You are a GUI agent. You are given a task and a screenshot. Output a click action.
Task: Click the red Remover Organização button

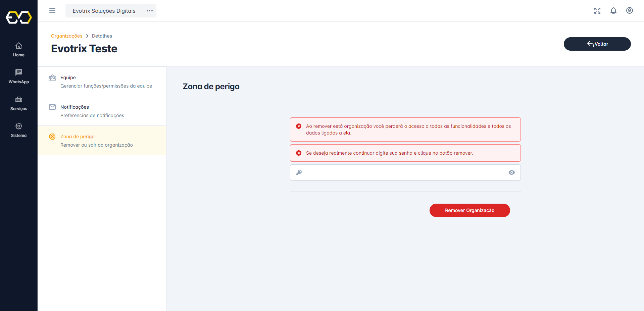point(469,210)
